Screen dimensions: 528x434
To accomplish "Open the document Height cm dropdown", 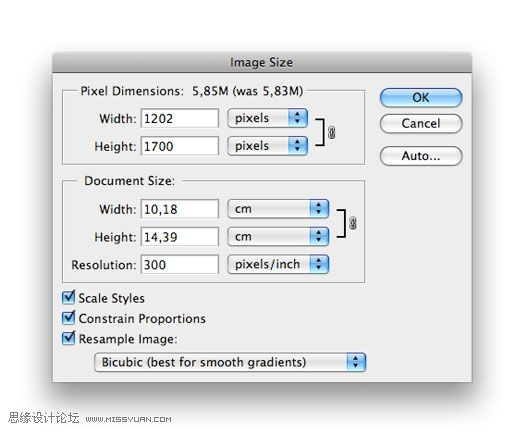I will (x=278, y=236).
